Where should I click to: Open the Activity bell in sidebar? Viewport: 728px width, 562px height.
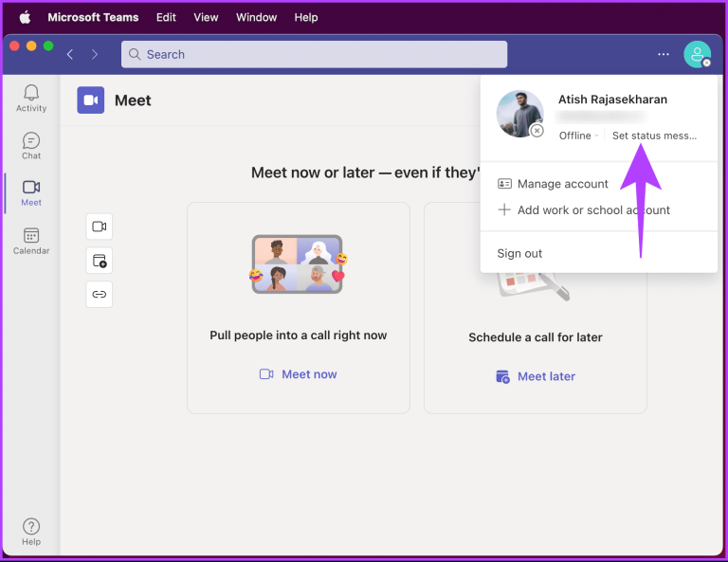pos(31,98)
